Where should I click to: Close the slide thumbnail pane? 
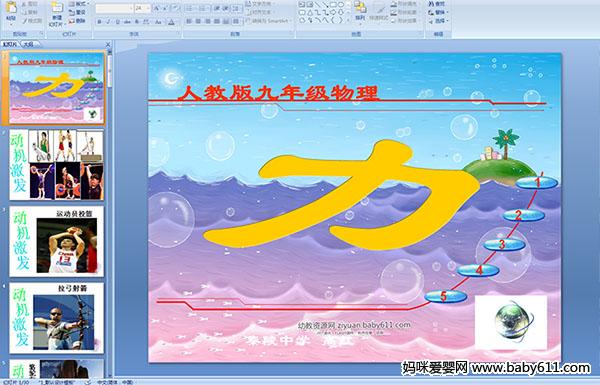pyautogui.click(x=108, y=45)
